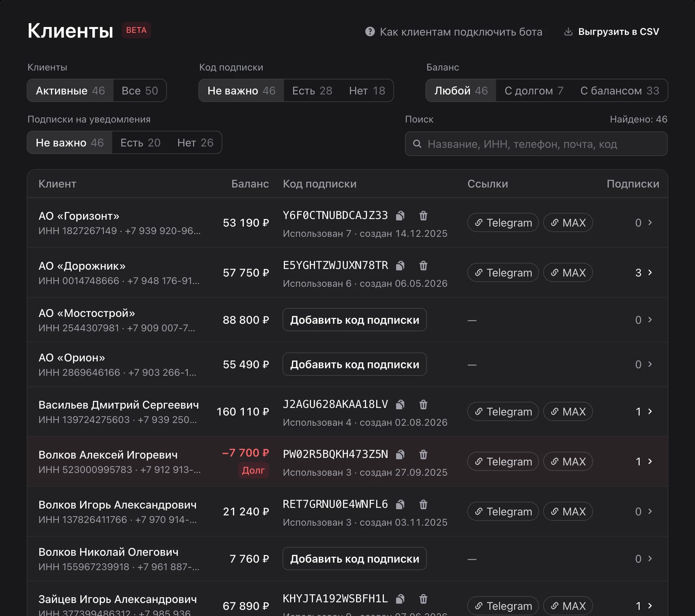The height and width of the screenshot is (616, 695).
Task: Expand subscriptions for Васильев Дмитрий Сергеевич
Action: coord(644,412)
